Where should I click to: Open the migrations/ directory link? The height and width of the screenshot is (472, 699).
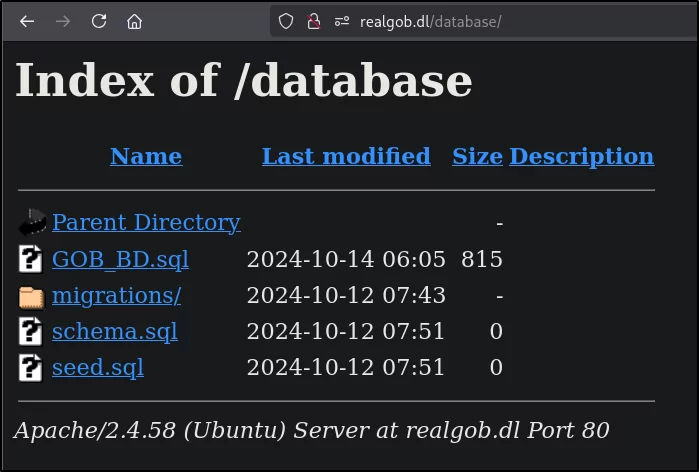click(116, 296)
